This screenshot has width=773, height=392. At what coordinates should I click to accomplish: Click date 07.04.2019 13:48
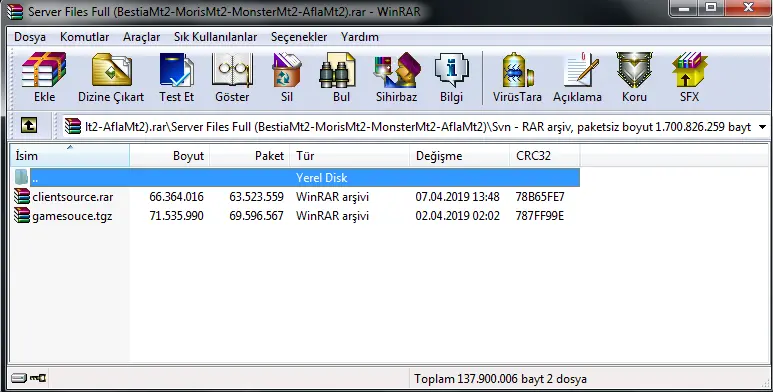(457, 197)
